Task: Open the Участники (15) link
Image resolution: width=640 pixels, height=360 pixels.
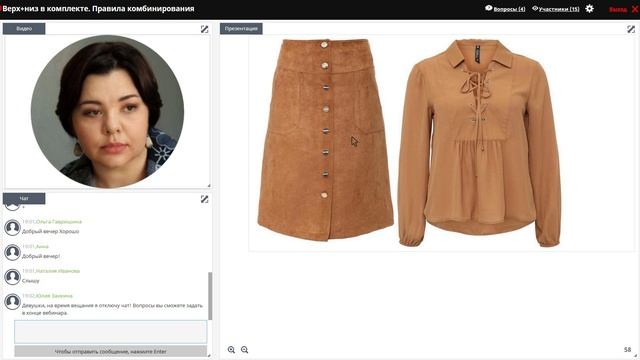Action: (x=559, y=9)
